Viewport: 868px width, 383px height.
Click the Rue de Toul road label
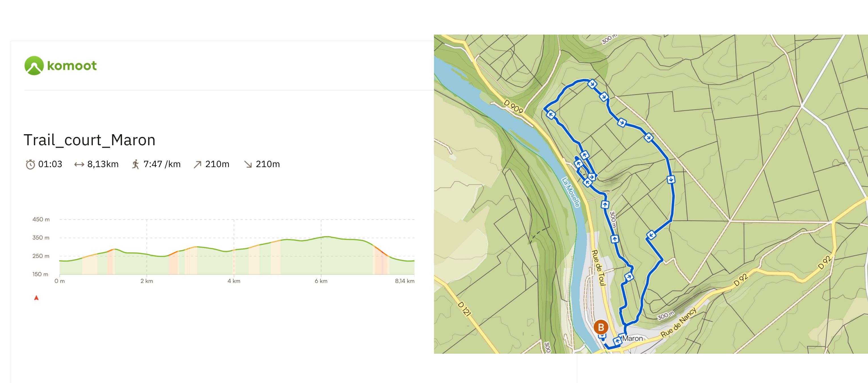599,268
